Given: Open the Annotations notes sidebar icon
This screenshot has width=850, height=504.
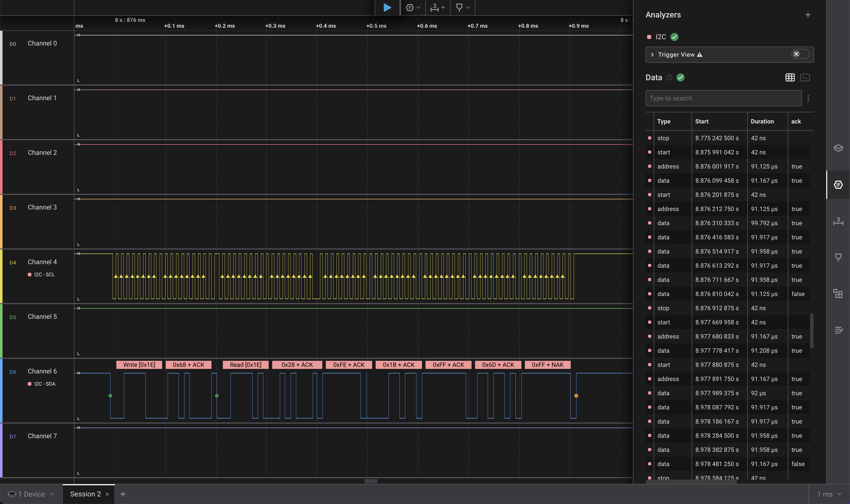Looking at the screenshot, I should click(x=838, y=330).
